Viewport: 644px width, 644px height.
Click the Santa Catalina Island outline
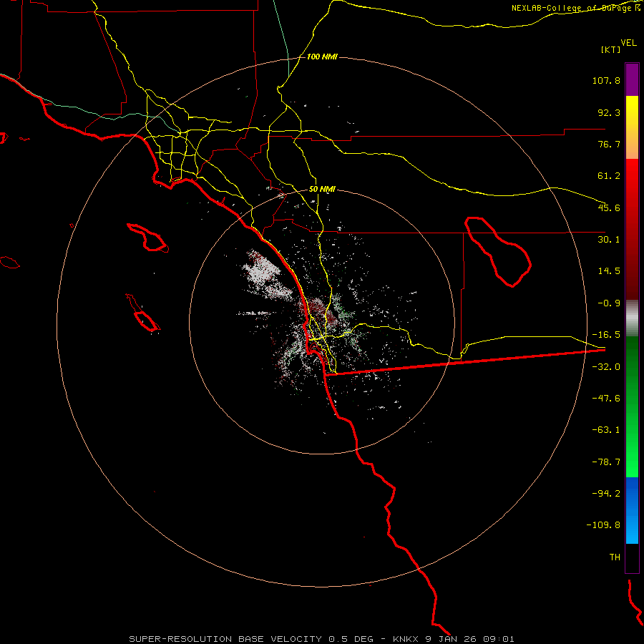click(x=148, y=238)
